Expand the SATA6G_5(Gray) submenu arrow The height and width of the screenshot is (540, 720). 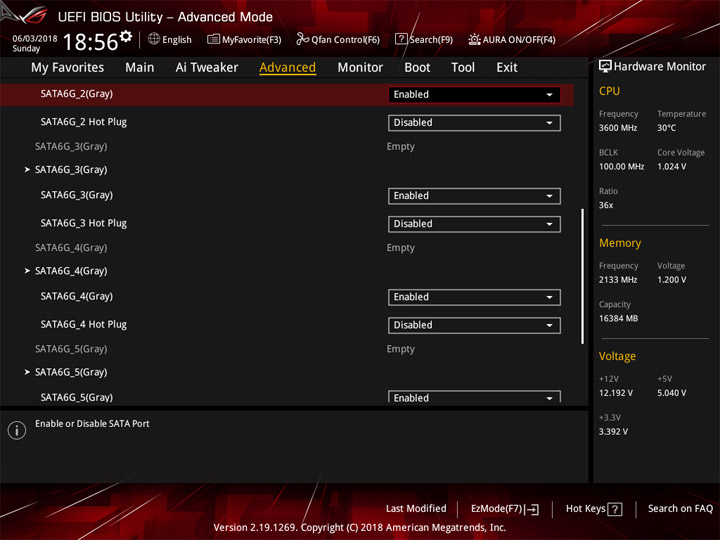pos(27,372)
